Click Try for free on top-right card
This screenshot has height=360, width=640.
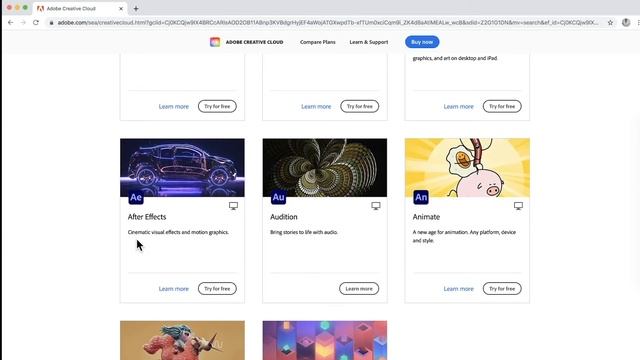[x=502, y=106]
